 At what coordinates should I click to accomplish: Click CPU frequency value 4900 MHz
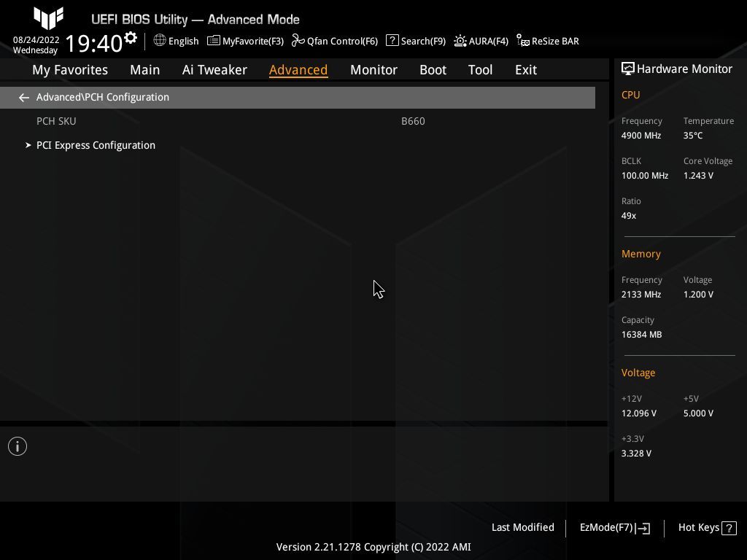click(640, 136)
